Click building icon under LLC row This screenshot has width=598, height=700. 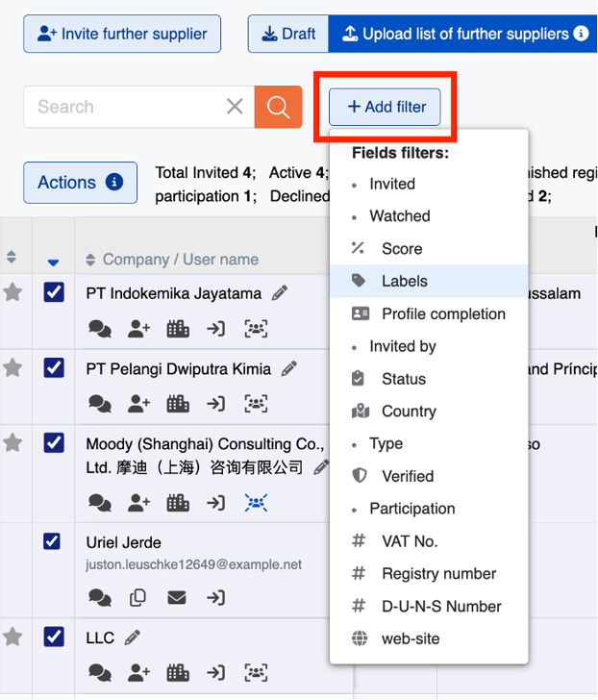pyautogui.click(x=178, y=672)
